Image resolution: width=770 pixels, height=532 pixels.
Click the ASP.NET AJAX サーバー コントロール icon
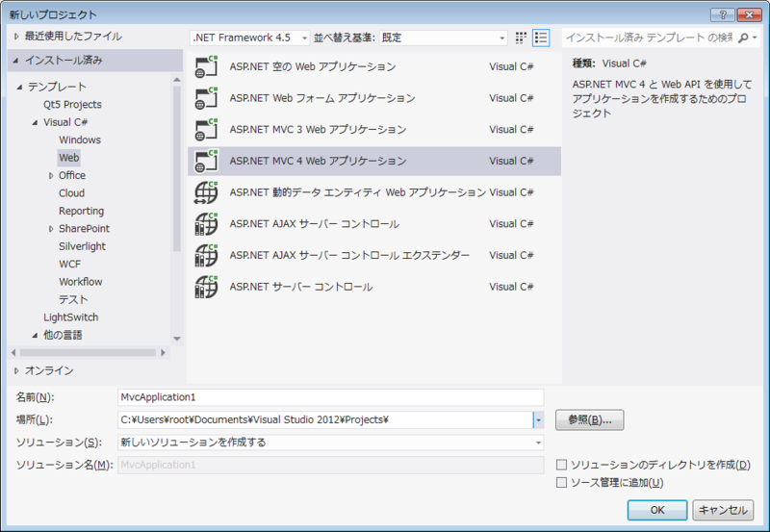click(x=206, y=224)
